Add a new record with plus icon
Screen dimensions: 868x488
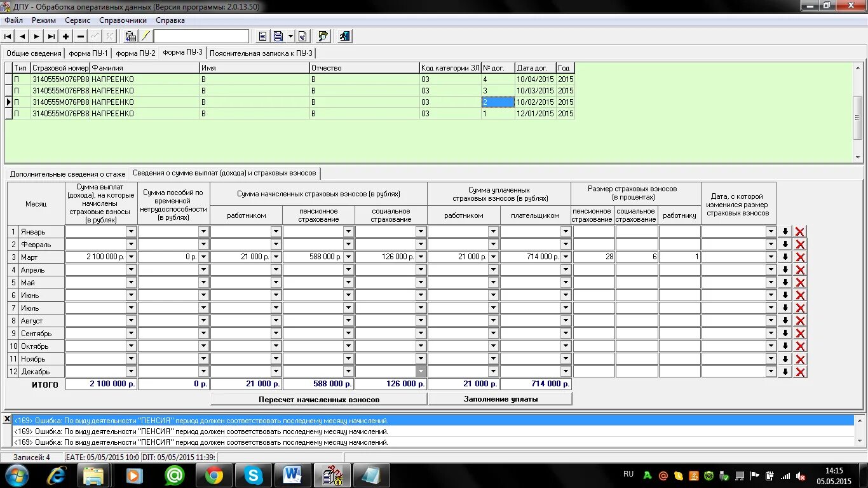pos(66,36)
